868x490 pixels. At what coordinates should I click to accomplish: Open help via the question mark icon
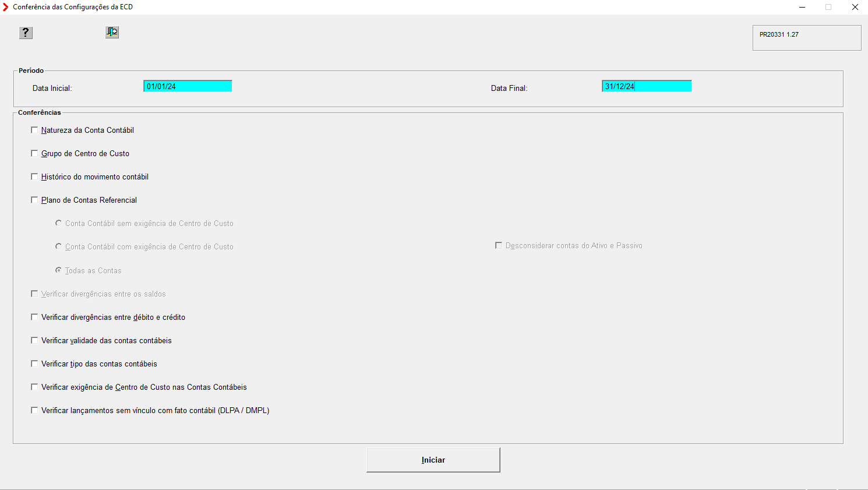point(26,33)
